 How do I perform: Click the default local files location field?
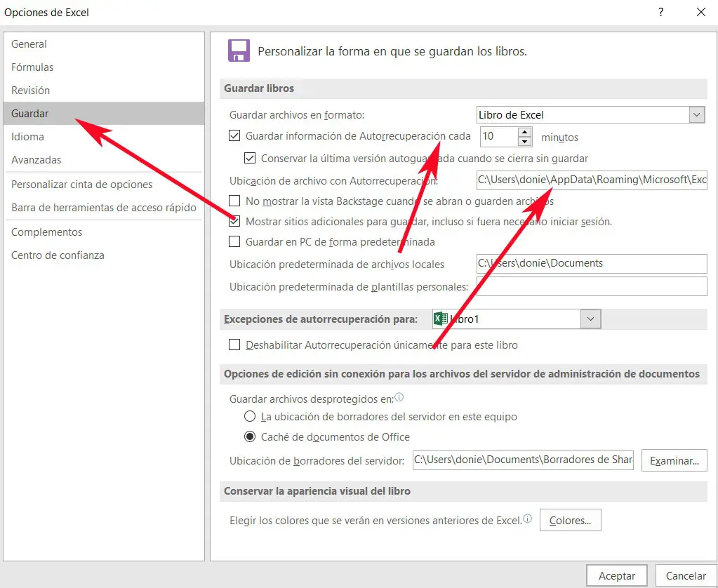[x=592, y=263]
